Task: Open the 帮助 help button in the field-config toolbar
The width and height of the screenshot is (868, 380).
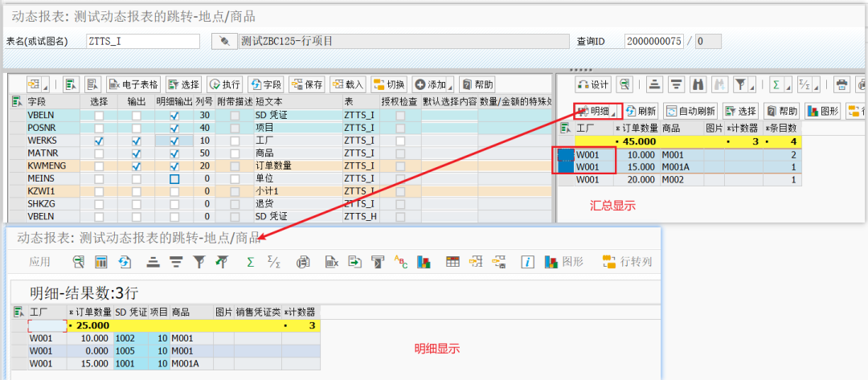Action: point(477,84)
